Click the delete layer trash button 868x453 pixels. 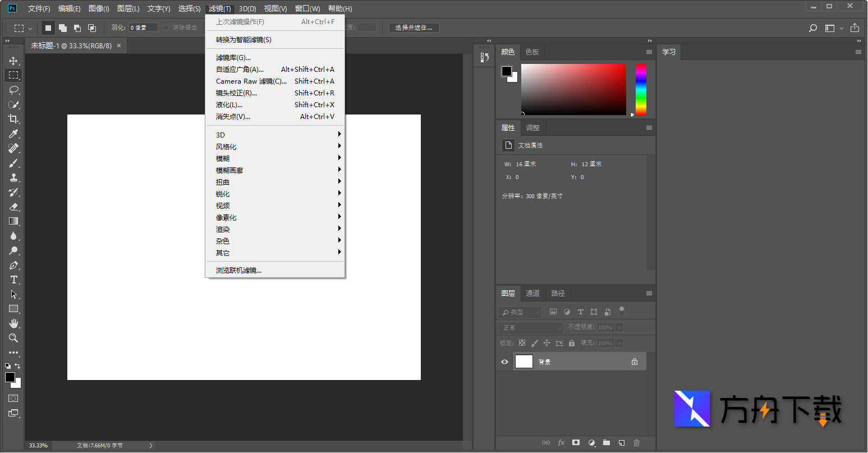pos(637,442)
